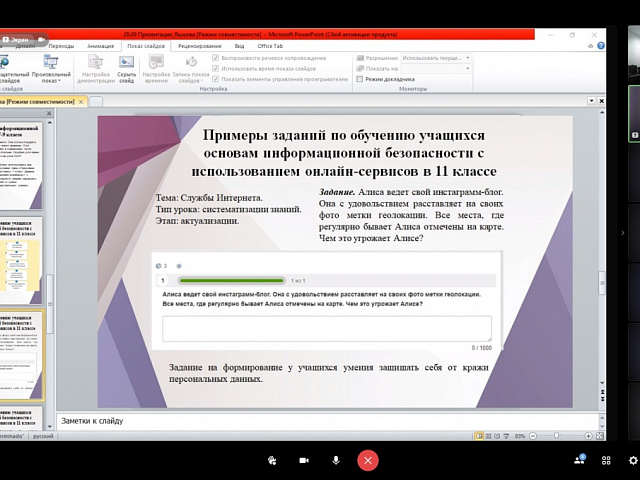Viewport: 640px width, 480px height.
Task: Open participants list icon
Action: (x=580, y=459)
